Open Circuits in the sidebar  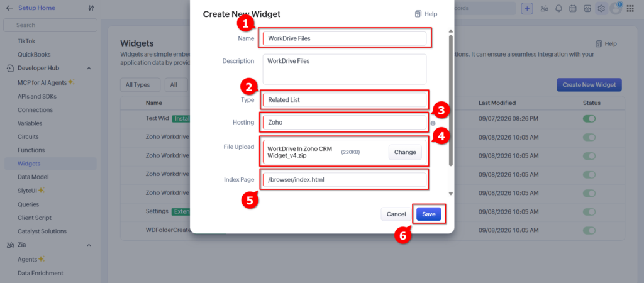[x=28, y=136]
